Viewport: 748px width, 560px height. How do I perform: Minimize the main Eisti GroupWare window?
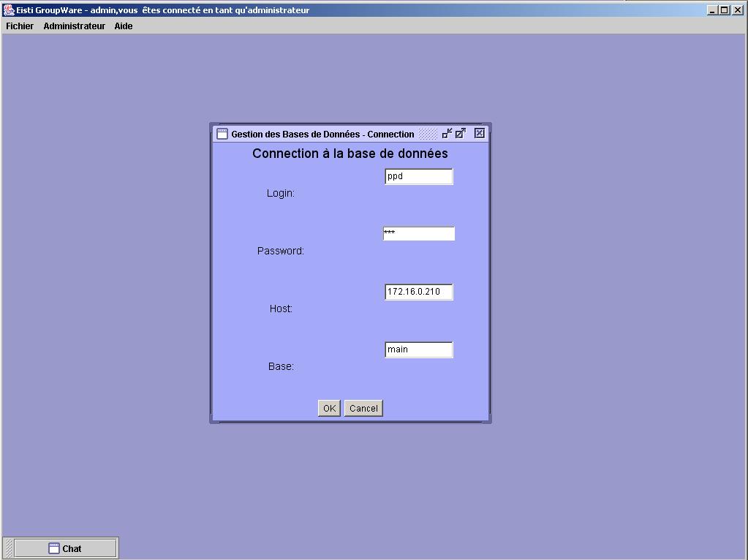713,10
